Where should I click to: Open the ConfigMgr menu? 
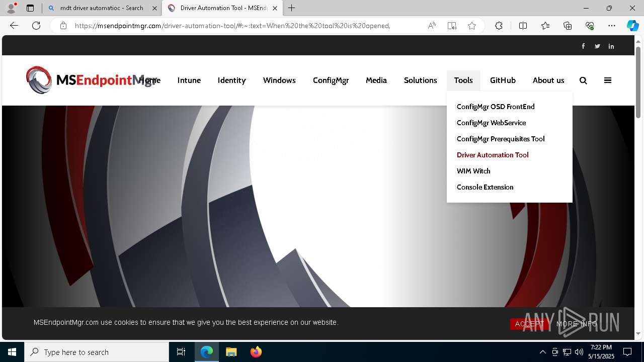331,80
